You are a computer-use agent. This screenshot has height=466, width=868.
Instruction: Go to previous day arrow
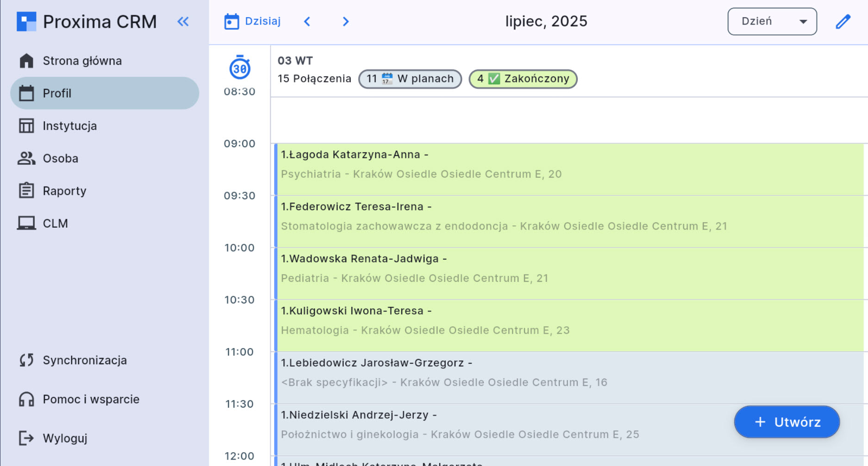click(307, 22)
